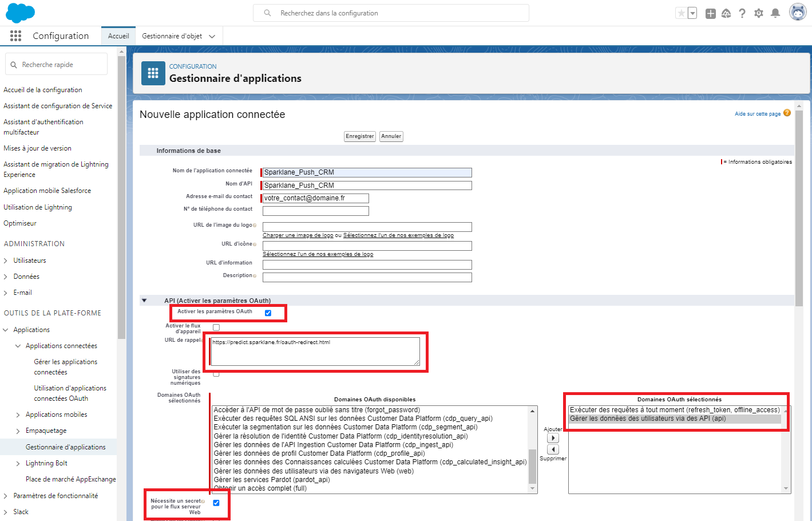Click the main page vertical scrollbar

(799, 209)
